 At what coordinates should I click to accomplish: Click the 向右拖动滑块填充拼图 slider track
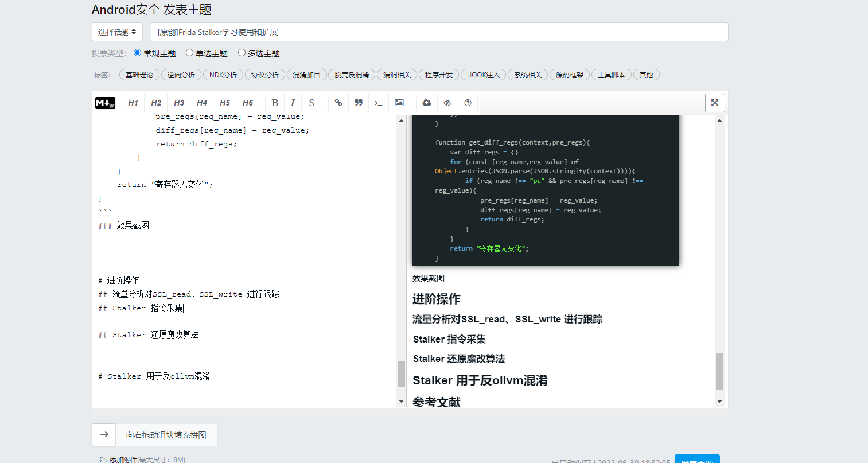tap(166, 435)
